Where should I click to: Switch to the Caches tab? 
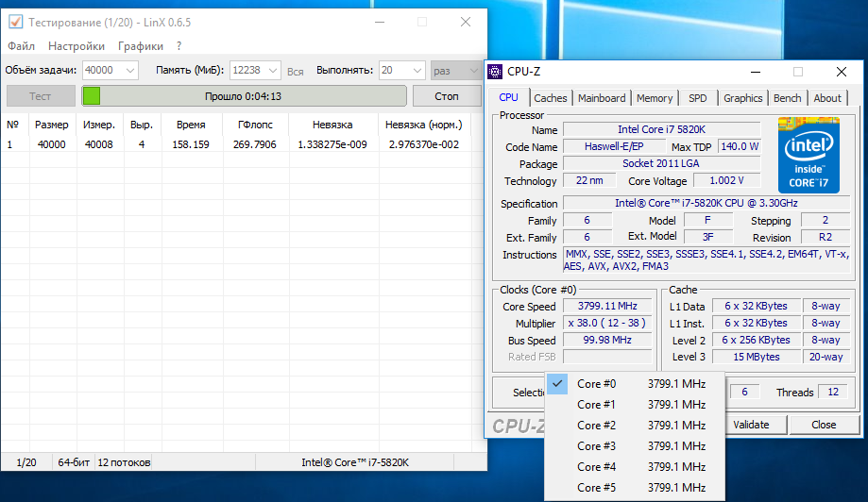(x=551, y=98)
